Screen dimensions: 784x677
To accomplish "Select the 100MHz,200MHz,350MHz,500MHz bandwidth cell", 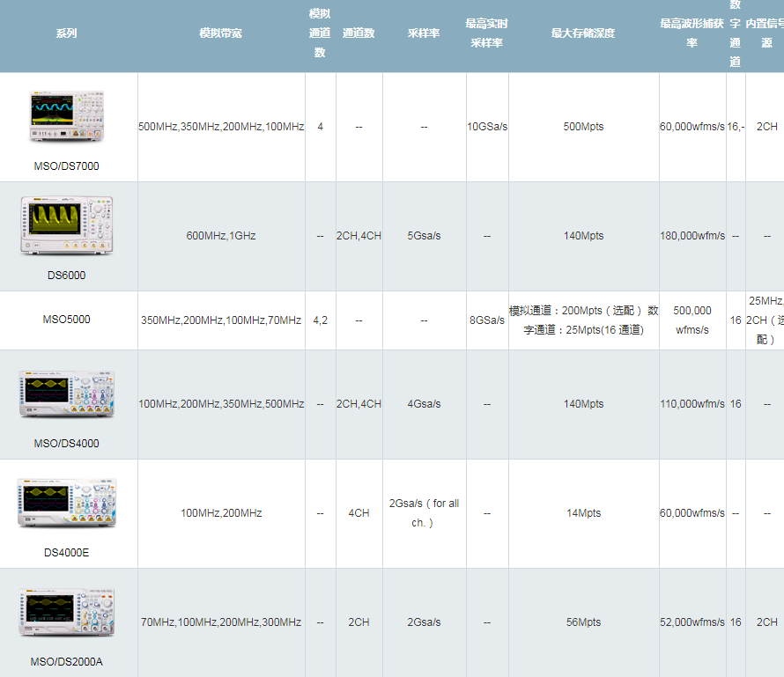I will click(221, 404).
